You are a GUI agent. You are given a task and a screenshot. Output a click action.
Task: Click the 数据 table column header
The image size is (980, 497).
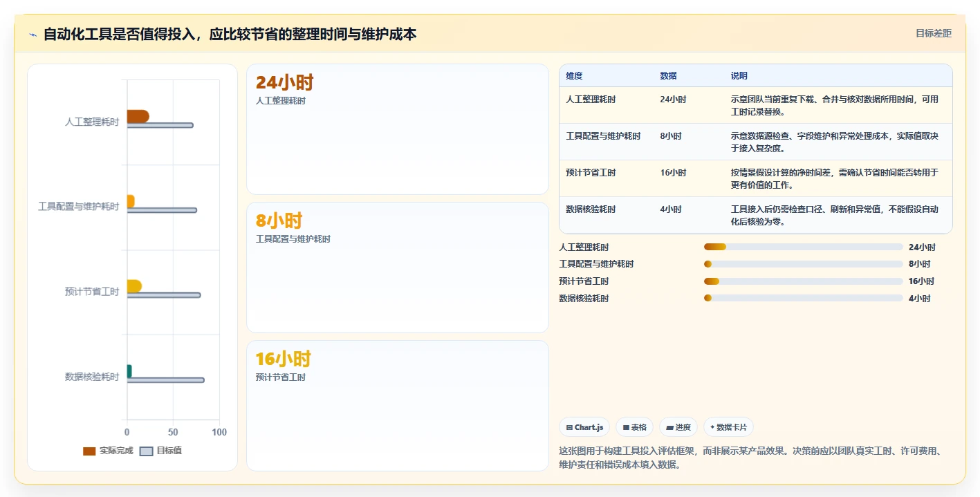[x=668, y=75]
